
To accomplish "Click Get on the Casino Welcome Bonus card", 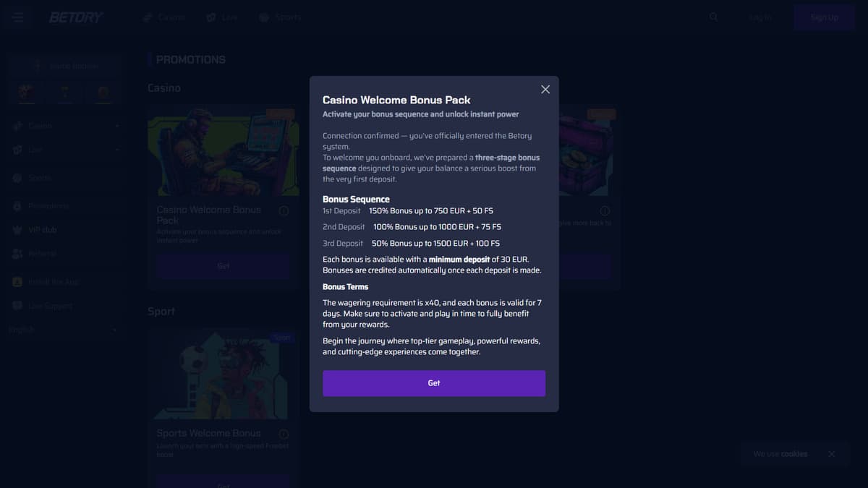I will coord(224,266).
